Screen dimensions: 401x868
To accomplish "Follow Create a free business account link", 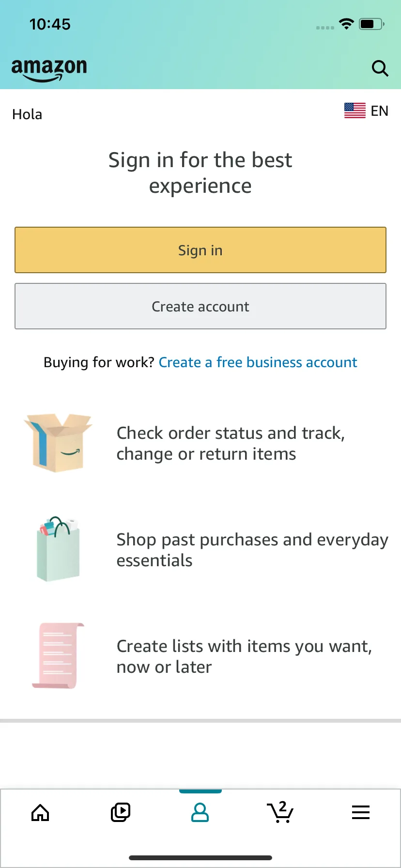I will coord(258,362).
